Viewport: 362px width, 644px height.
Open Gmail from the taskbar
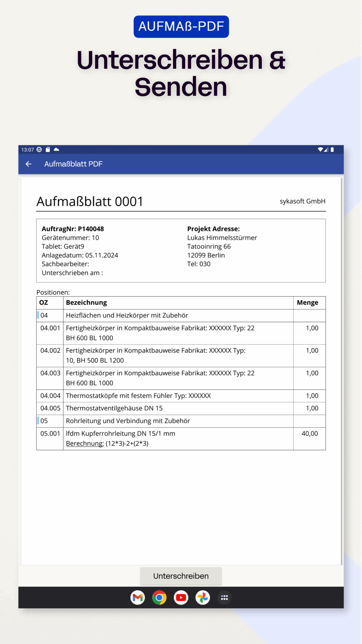tap(138, 597)
